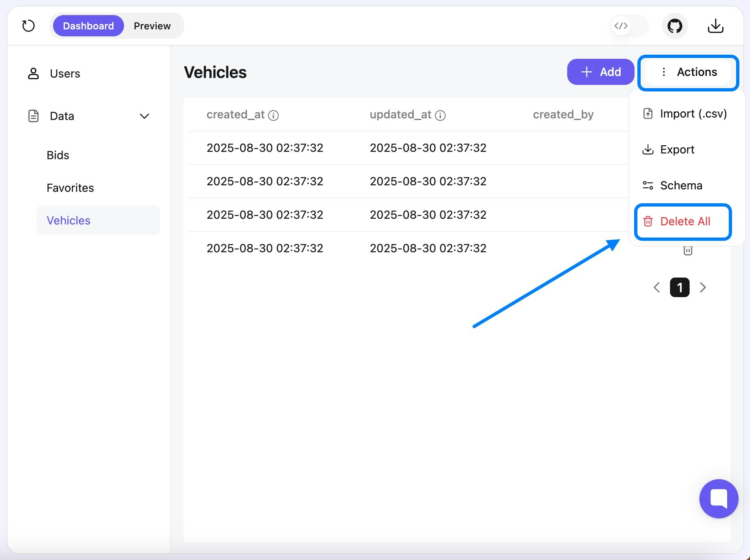Open the Vehicles data table

(x=68, y=220)
